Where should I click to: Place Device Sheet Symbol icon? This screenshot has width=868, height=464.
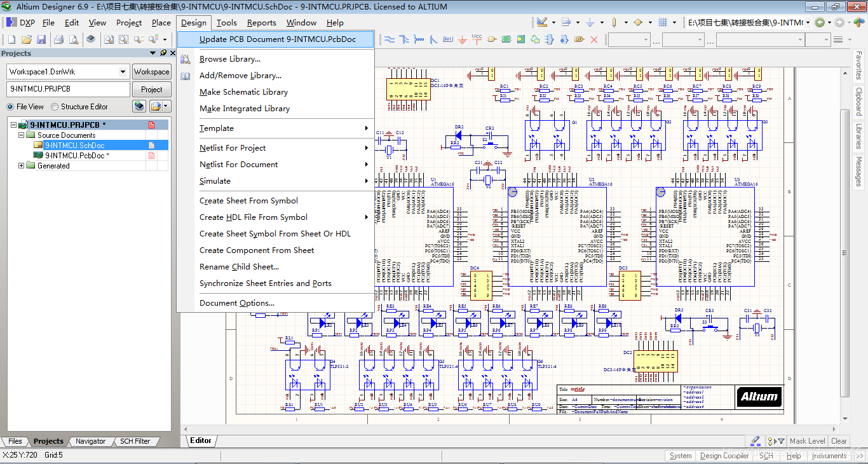pyautogui.click(x=535, y=39)
